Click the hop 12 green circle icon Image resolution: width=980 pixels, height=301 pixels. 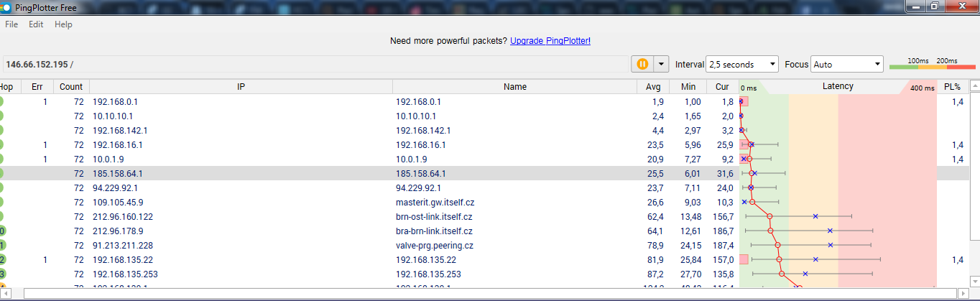pyautogui.click(x=2, y=260)
